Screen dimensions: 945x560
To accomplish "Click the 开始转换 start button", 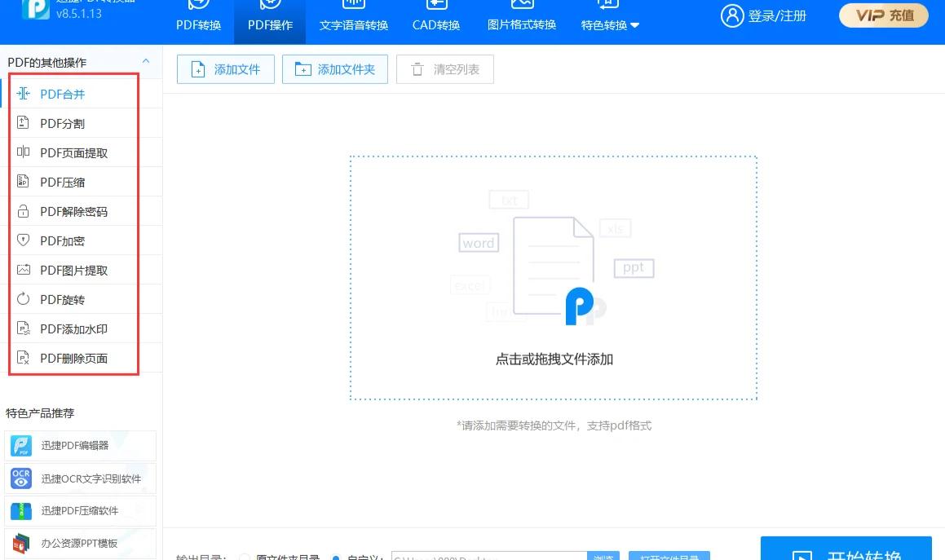I will (846, 549).
